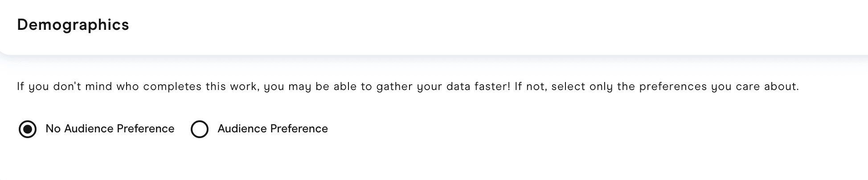Viewport: 868px width, 180px height.
Task: Click the "Audience Preference" label text
Action: click(272, 129)
